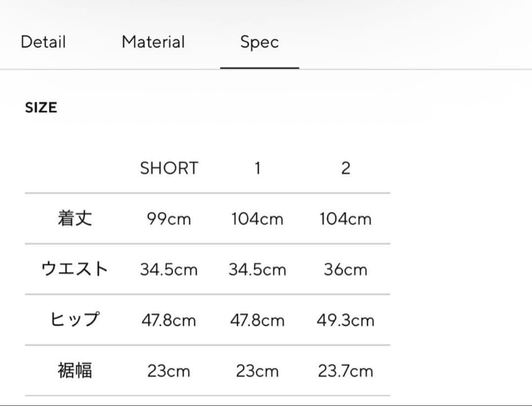Image resolution: width=532 pixels, height=406 pixels.
Task: Select the Spec tab
Action: coord(259,42)
